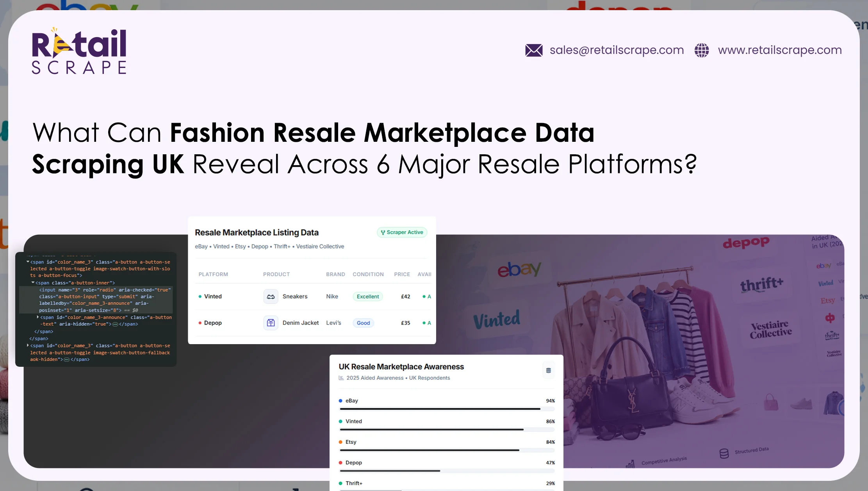Click the £42 price value
Screen dimensions: 868x491
coord(406,296)
